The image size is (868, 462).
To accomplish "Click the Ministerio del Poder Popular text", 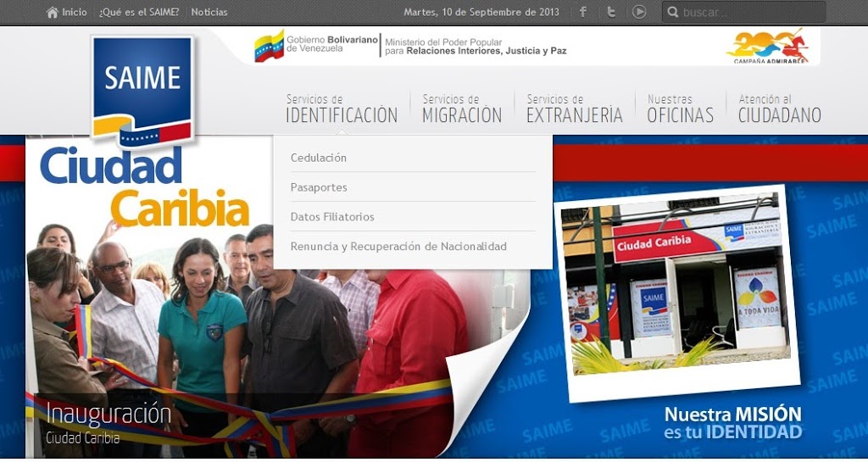I will coord(476,47).
